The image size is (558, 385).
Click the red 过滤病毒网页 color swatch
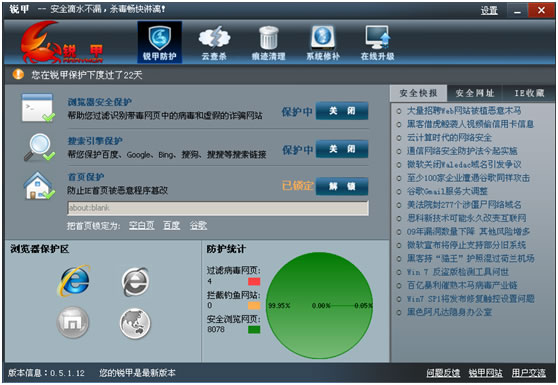click(x=254, y=282)
